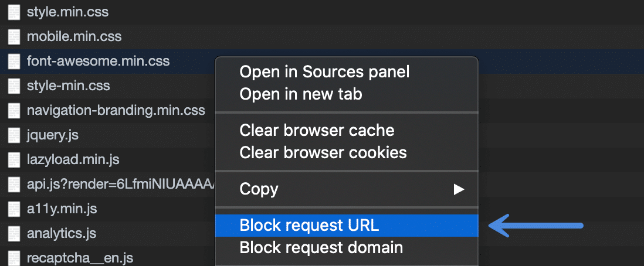Choose Clear browser cache
Viewport: 644px width, 266px height.
[317, 130]
